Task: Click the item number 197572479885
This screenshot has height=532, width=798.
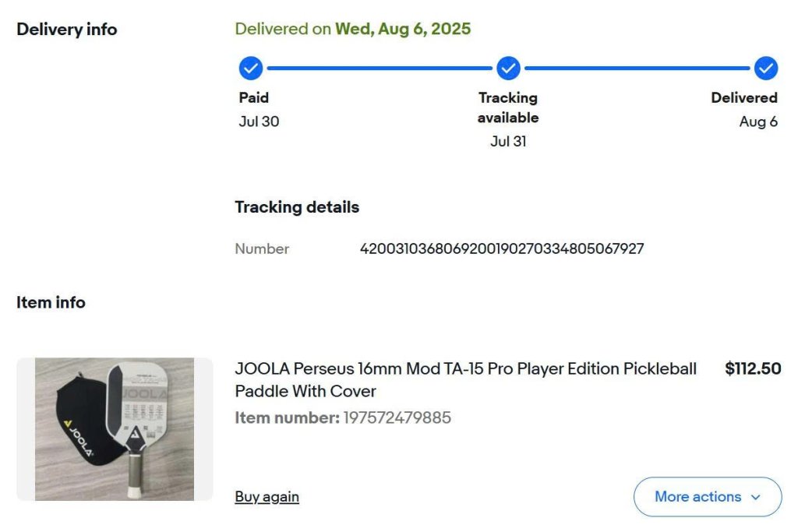Action: click(x=397, y=417)
